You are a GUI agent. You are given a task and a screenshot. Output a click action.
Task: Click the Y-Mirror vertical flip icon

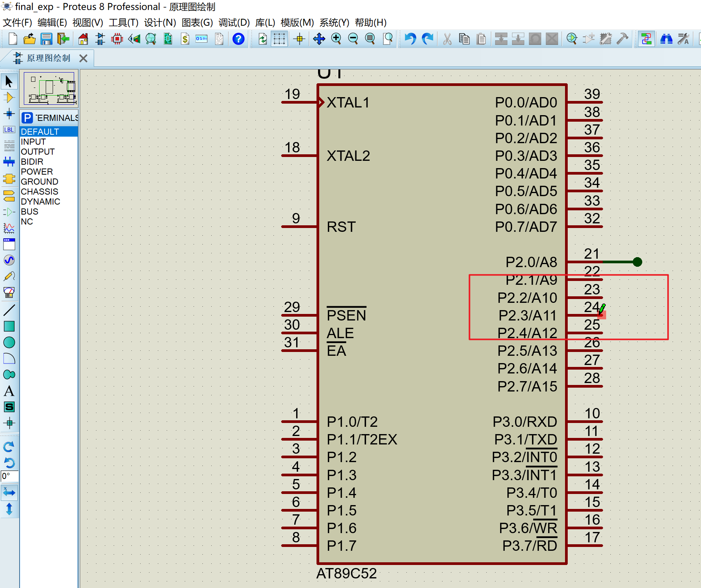tap(9, 509)
